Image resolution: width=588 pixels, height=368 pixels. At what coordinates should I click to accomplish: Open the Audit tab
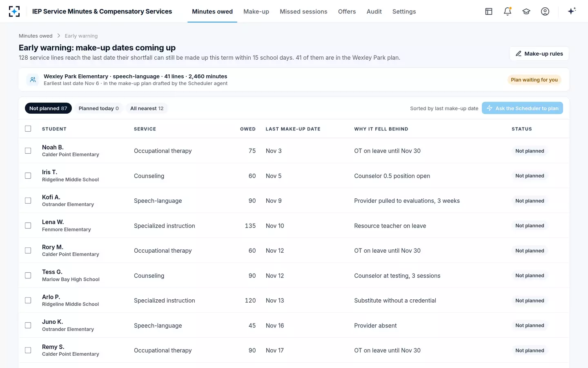click(374, 11)
